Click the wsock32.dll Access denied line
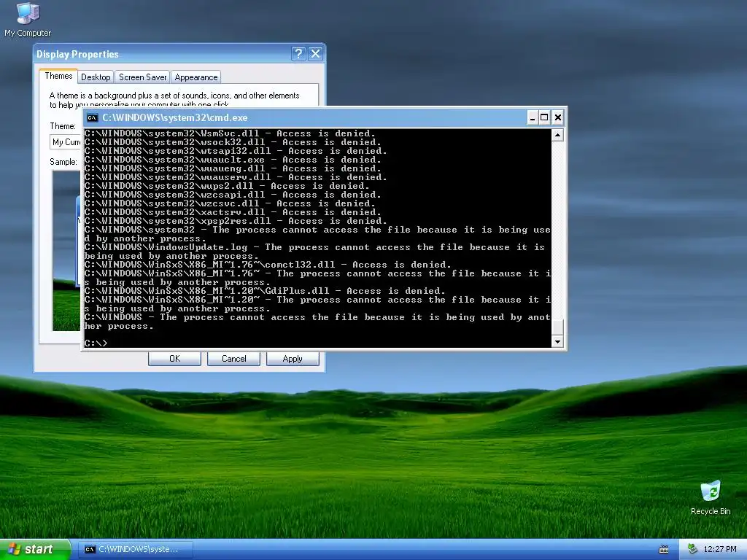The image size is (747, 560). (233, 142)
